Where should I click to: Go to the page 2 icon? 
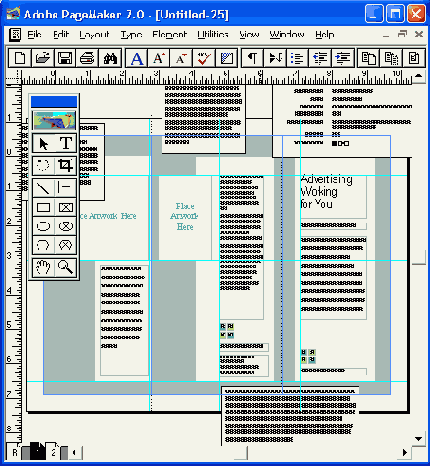point(53,452)
